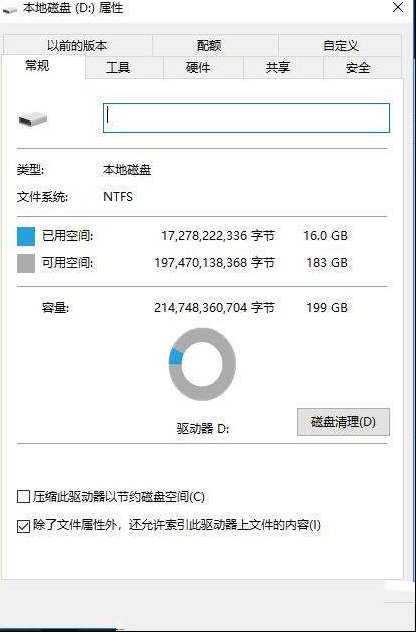Screen dimensions: 416x632
Task: Open the 自定义 tab
Action: [x=341, y=46]
